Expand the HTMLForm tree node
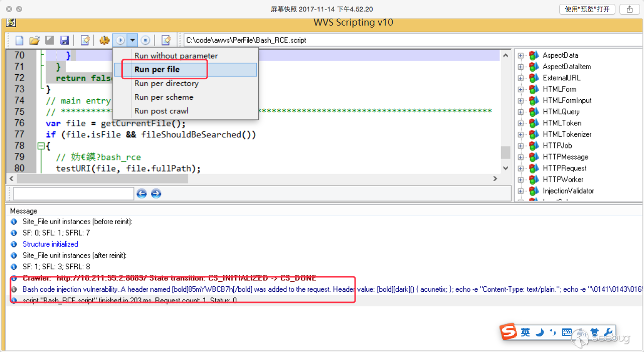644x352 pixels. 521,89
